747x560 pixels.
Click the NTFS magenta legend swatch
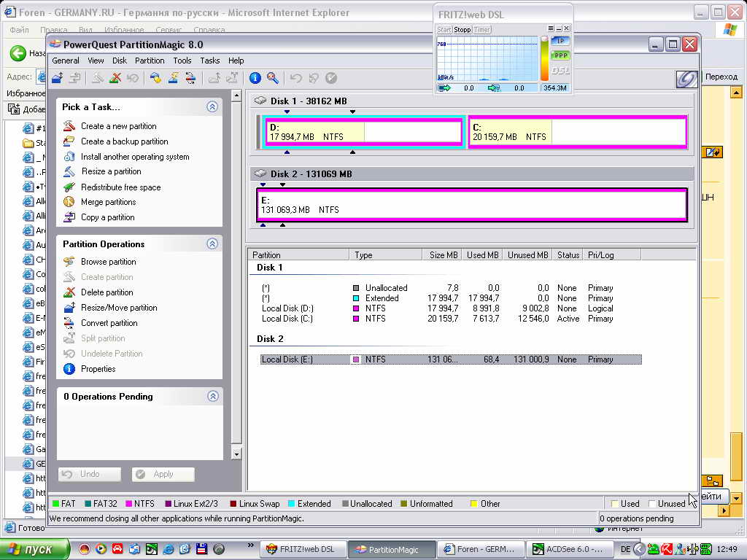(x=128, y=503)
